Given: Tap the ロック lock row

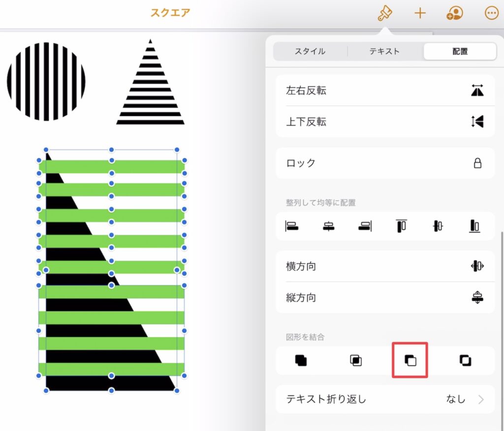Looking at the screenshot, I should (x=385, y=163).
